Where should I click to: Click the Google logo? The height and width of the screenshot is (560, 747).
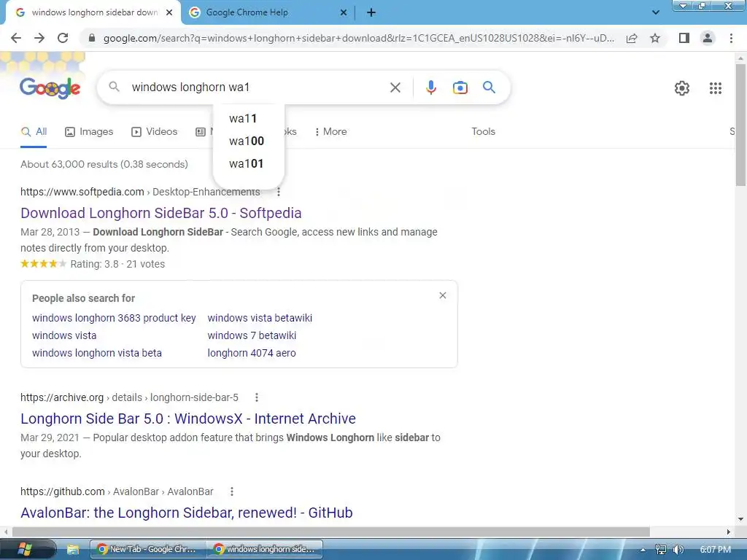coord(50,87)
